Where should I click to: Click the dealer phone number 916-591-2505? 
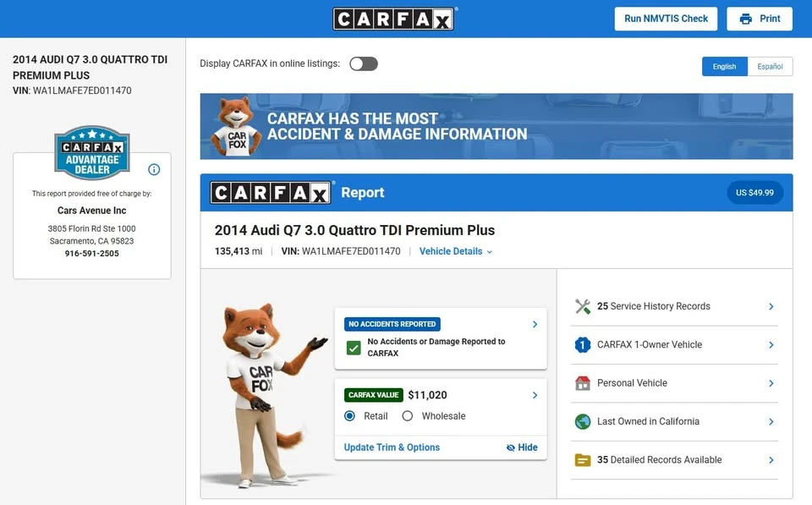(x=91, y=253)
